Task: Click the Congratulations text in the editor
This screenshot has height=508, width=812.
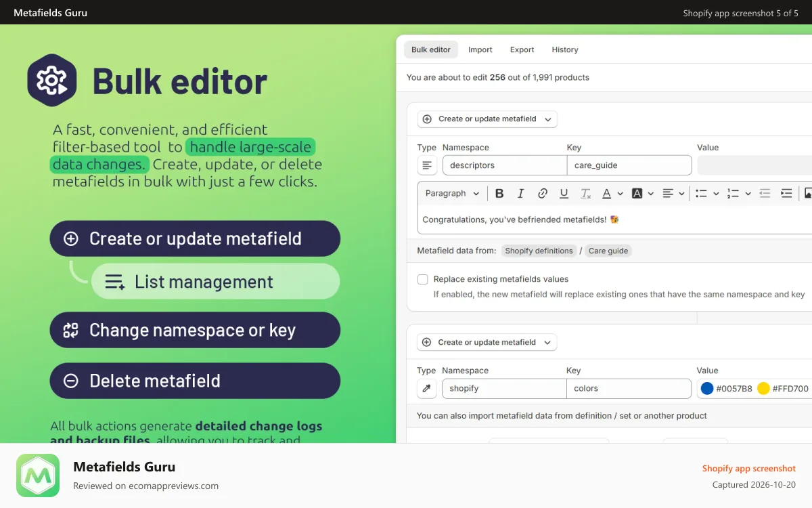Action: (520, 219)
